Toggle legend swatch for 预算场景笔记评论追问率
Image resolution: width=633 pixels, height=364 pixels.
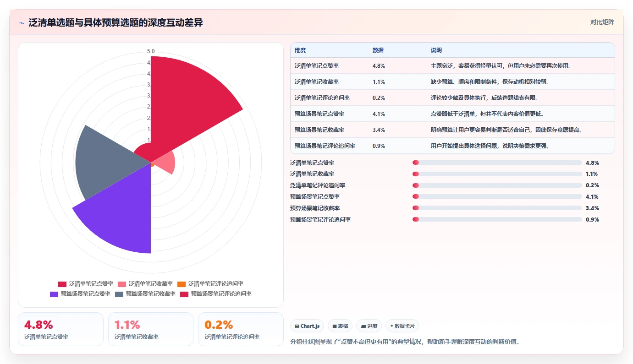[184, 294]
